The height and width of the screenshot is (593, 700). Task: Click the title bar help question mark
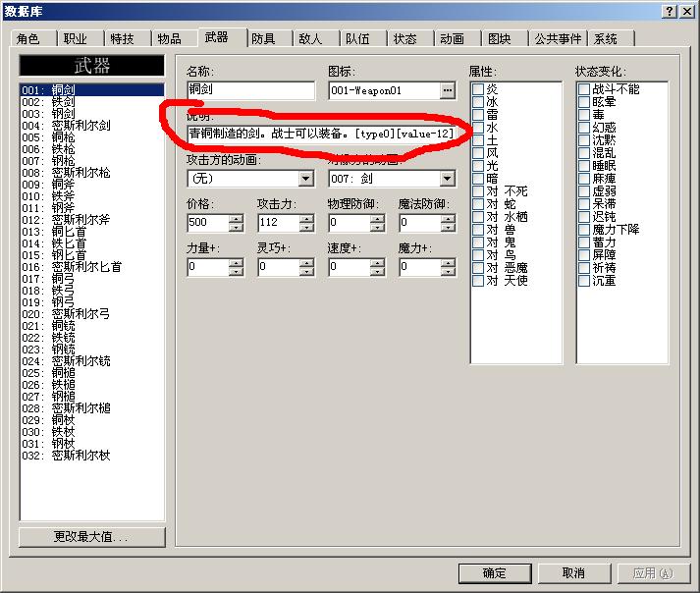pos(670,11)
